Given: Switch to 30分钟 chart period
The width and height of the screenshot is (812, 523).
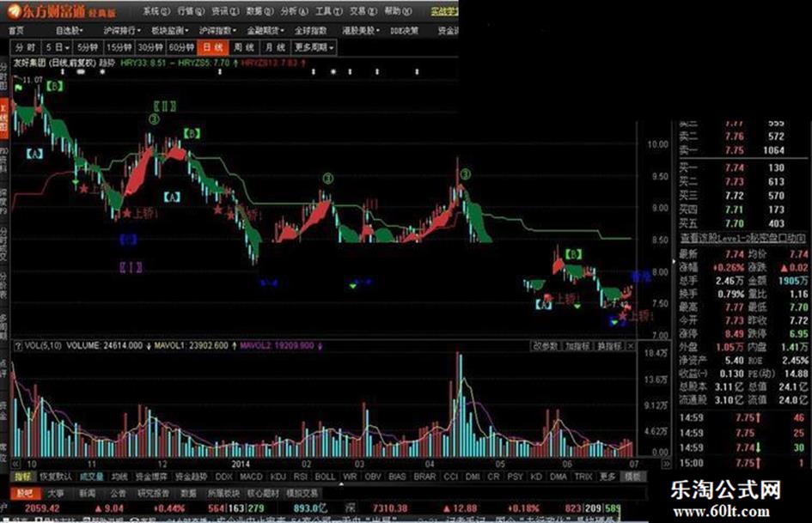Looking at the screenshot, I should click(150, 47).
